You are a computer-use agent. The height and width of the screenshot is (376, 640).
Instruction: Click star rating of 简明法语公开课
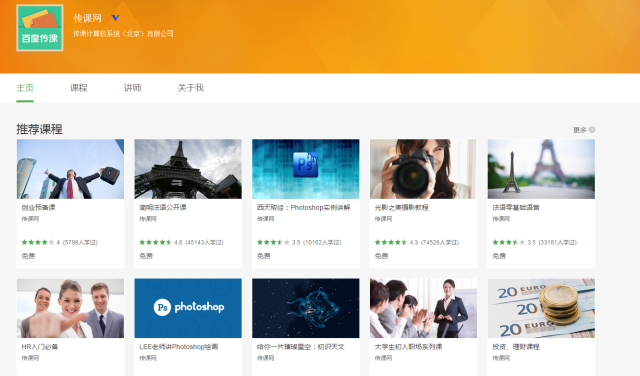point(155,242)
